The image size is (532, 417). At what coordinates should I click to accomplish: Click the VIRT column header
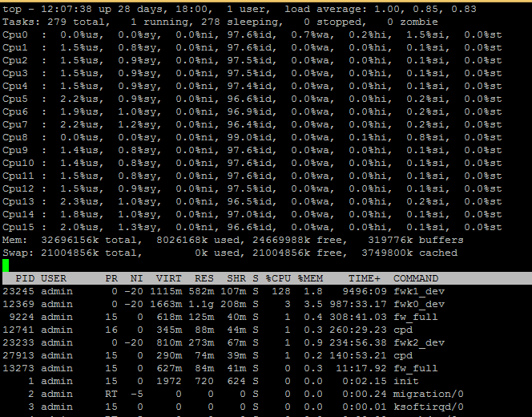169,278
